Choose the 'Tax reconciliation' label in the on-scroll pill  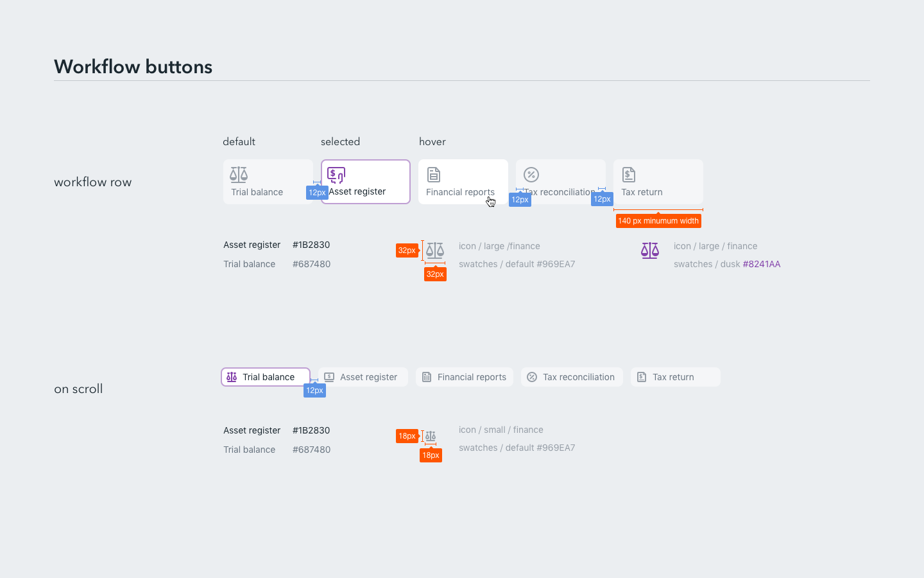coord(579,377)
